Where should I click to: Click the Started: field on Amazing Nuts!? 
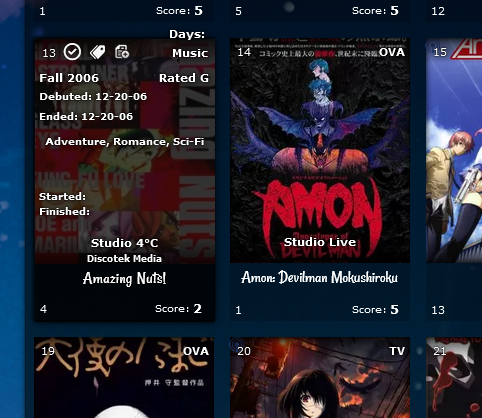coord(62,197)
